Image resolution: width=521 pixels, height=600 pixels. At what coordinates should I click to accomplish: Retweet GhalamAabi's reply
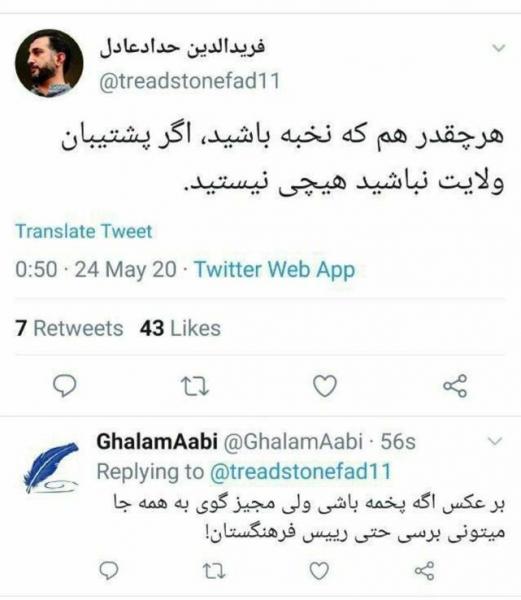click(213, 571)
